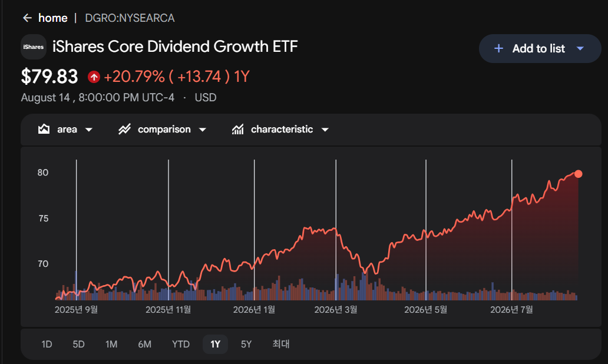The height and width of the screenshot is (364, 608).
Task: Click the iShares Core Dividend Growth ETF title
Action: [175, 47]
